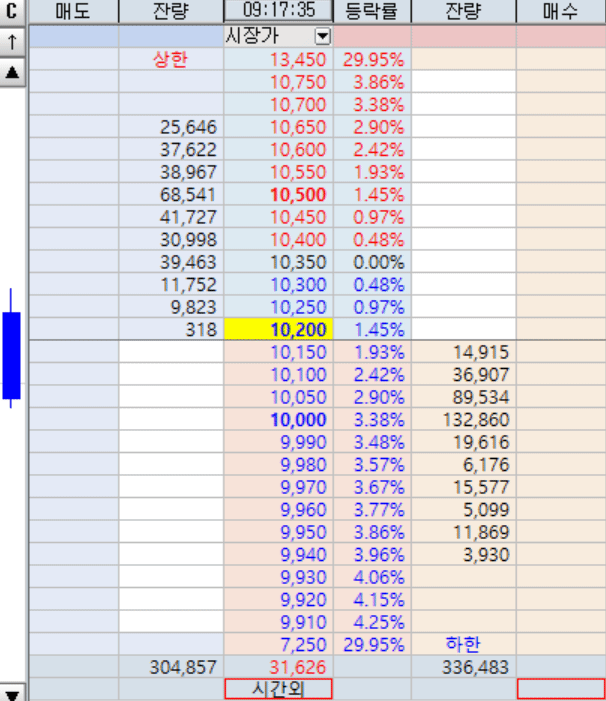Click the 등락률 column header
606x701 pixels.
(372, 11)
